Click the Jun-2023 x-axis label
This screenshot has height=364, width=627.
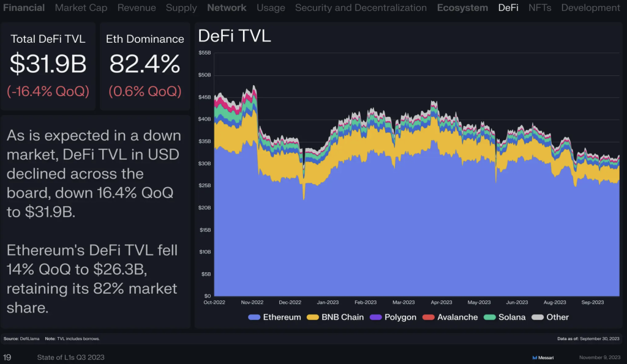(517, 302)
